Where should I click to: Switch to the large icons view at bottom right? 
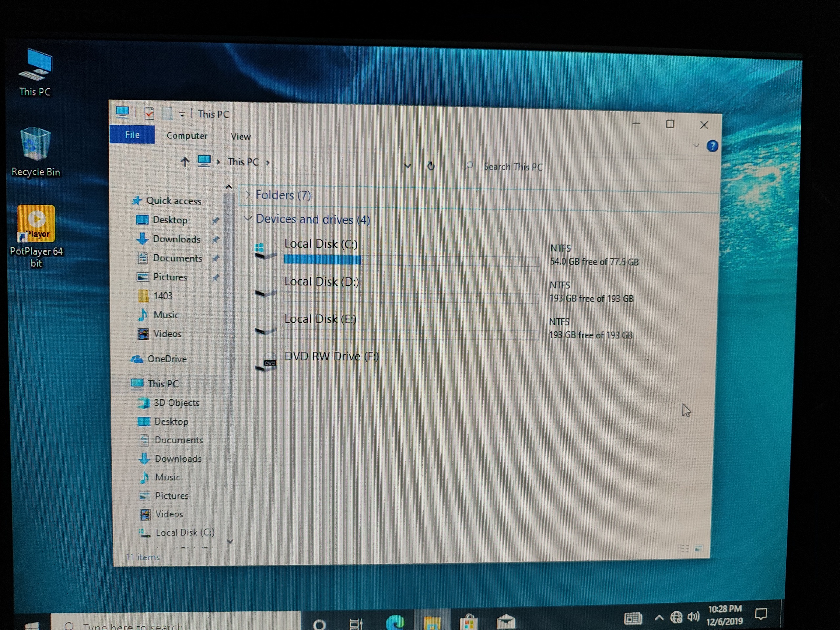pyautogui.click(x=699, y=549)
